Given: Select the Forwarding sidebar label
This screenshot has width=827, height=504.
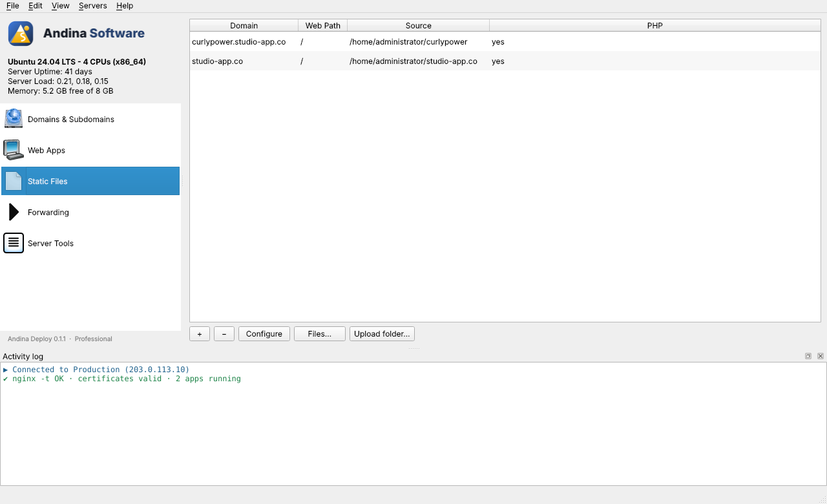Looking at the screenshot, I should tap(48, 213).
